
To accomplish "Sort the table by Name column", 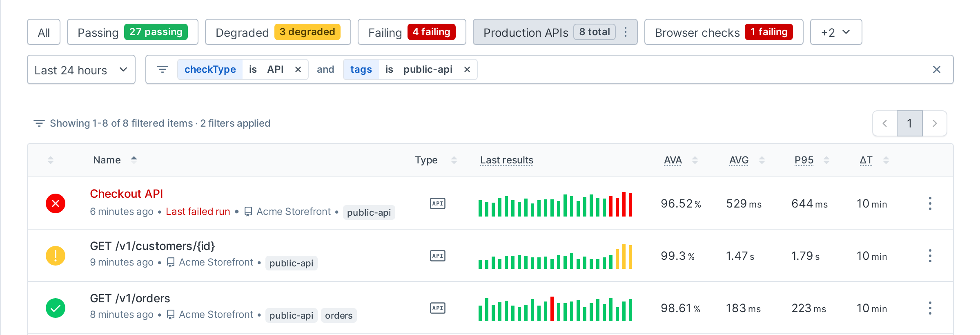I will pyautogui.click(x=115, y=160).
